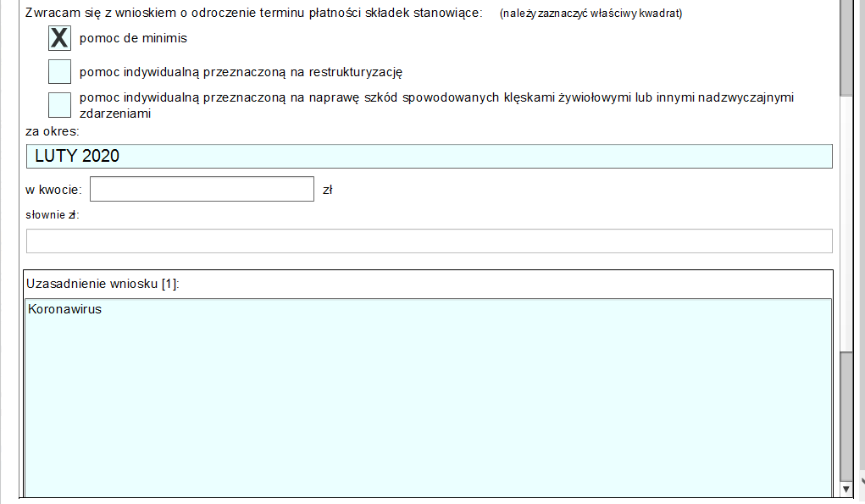Click into the 'w kwocie' amount field
Viewport: 865px width, 504px height.
[x=202, y=189]
